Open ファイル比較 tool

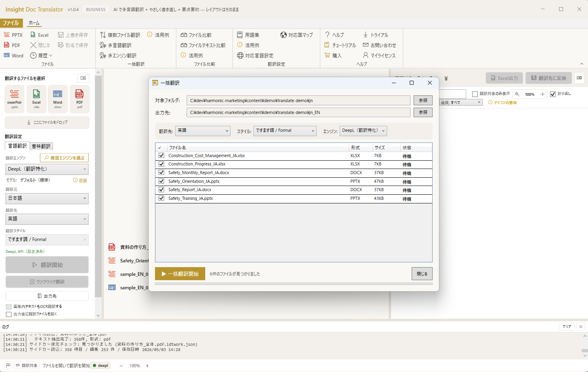[x=196, y=35]
